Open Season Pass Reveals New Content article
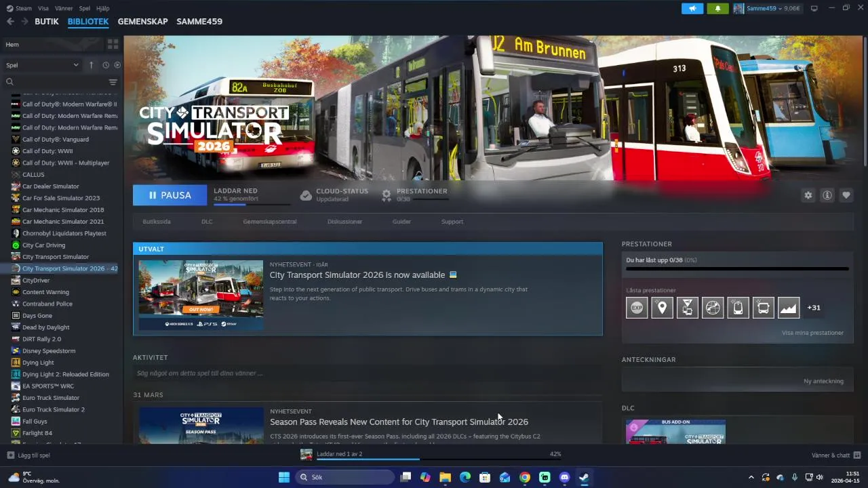This screenshot has height=488, width=868. click(x=399, y=422)
